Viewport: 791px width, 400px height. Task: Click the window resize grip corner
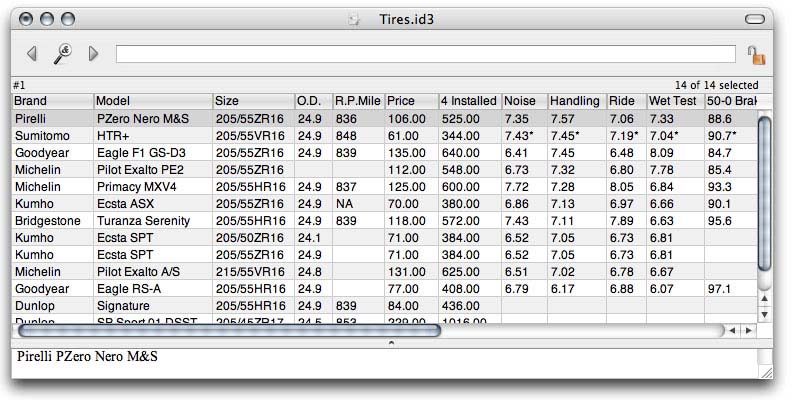[766, 372]
